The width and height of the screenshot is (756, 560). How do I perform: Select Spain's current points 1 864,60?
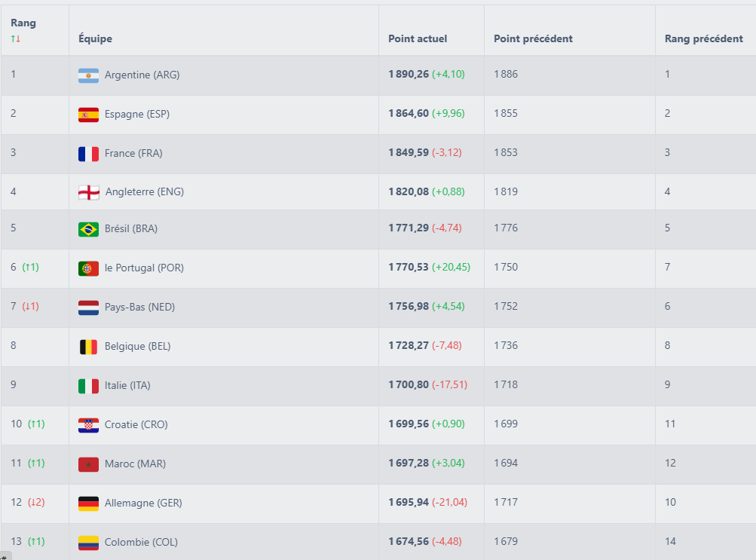click(409, 113)
